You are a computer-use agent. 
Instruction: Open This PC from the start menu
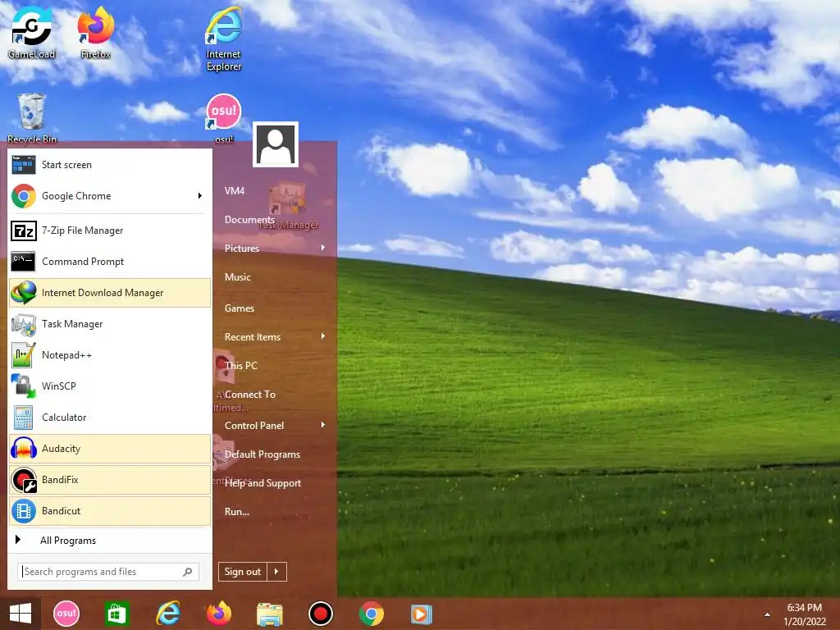pos(241,366)
